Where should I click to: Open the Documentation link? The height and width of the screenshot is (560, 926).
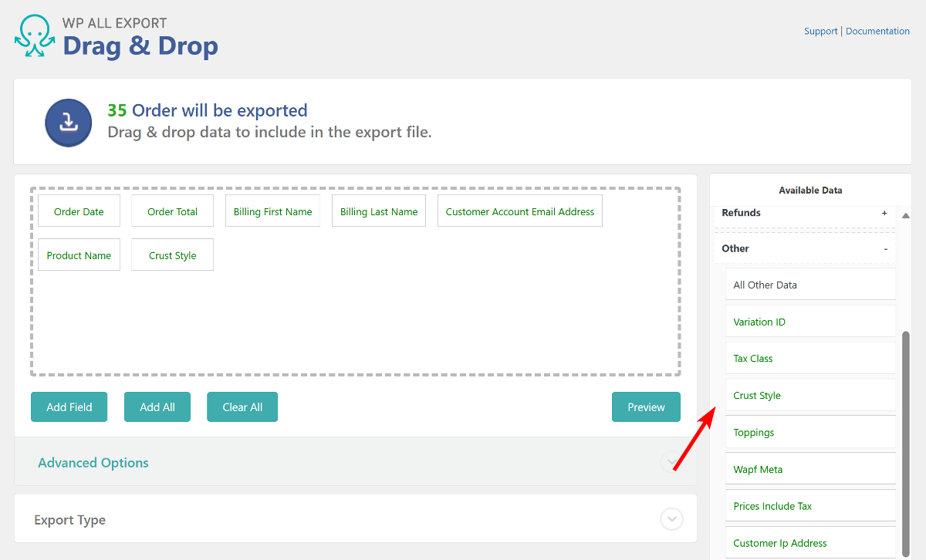(x=877, y=31)
